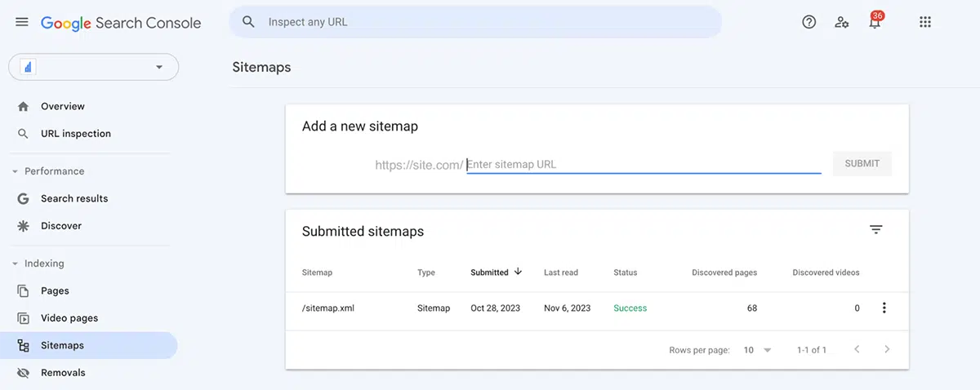Open the hamburger main menu

[22, 22]
